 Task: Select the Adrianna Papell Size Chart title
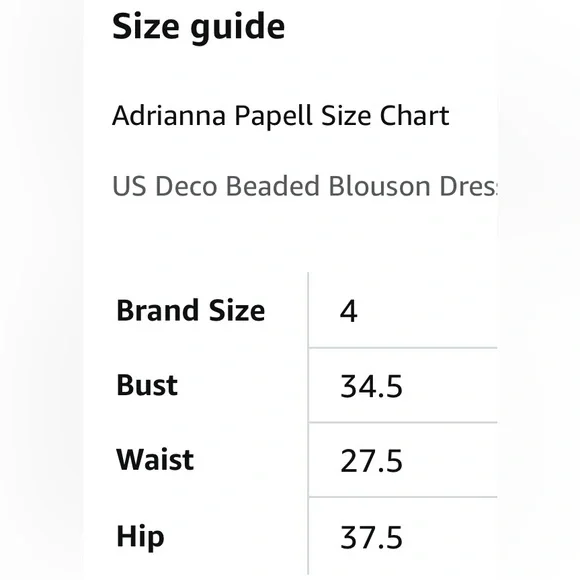click(280, 116)
